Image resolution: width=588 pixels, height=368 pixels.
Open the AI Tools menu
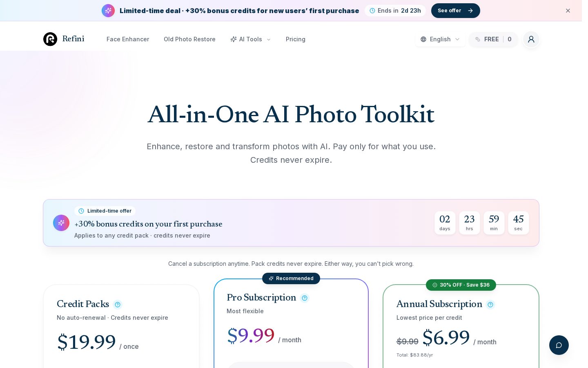coord(250,39)
